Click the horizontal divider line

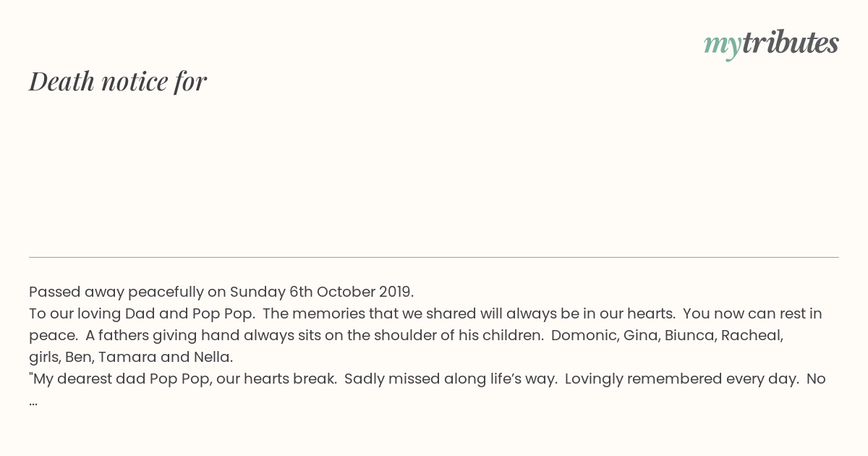[x=434, y=257]
